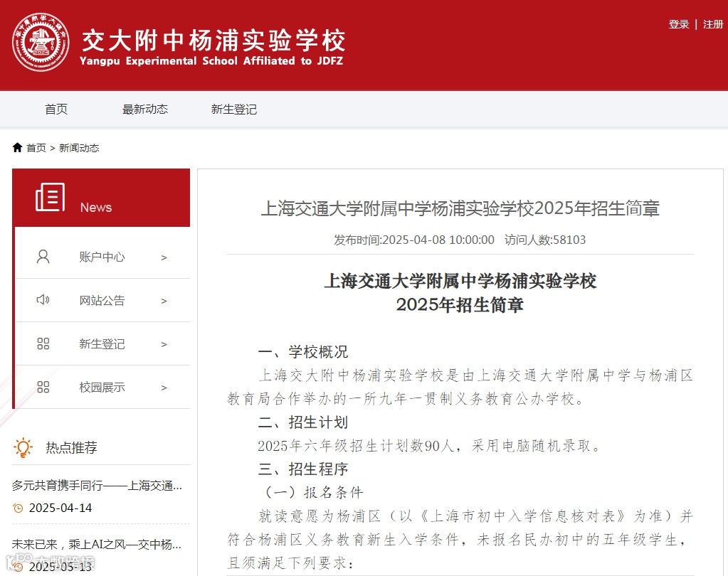Click the publish time 2025-04-08 10:00:00
728x576 pixels.
pos(438,240)
